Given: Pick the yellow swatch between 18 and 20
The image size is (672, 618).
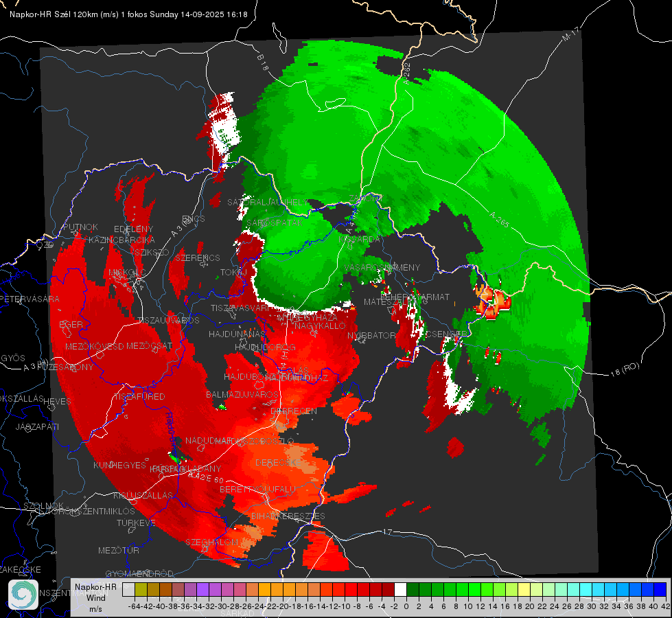Looking at the screenshot, I should click(x=524, y=589).
